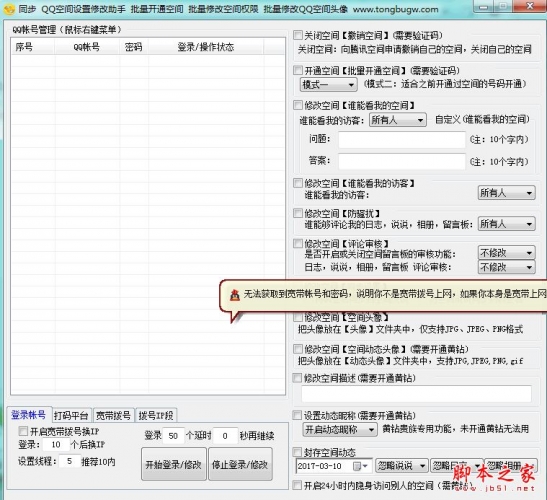Switch to 拨号IP段 tab
Screen dimensions: 547x500
156,416
